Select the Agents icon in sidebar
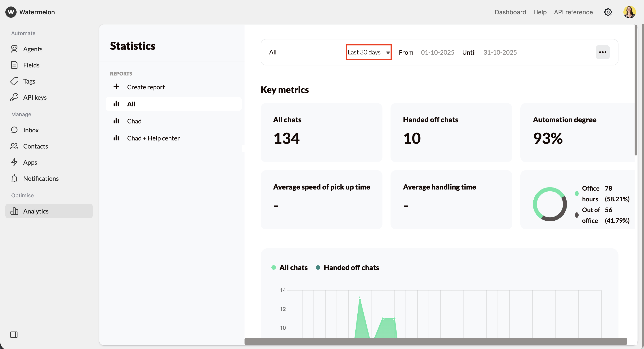 coord(14,49)
